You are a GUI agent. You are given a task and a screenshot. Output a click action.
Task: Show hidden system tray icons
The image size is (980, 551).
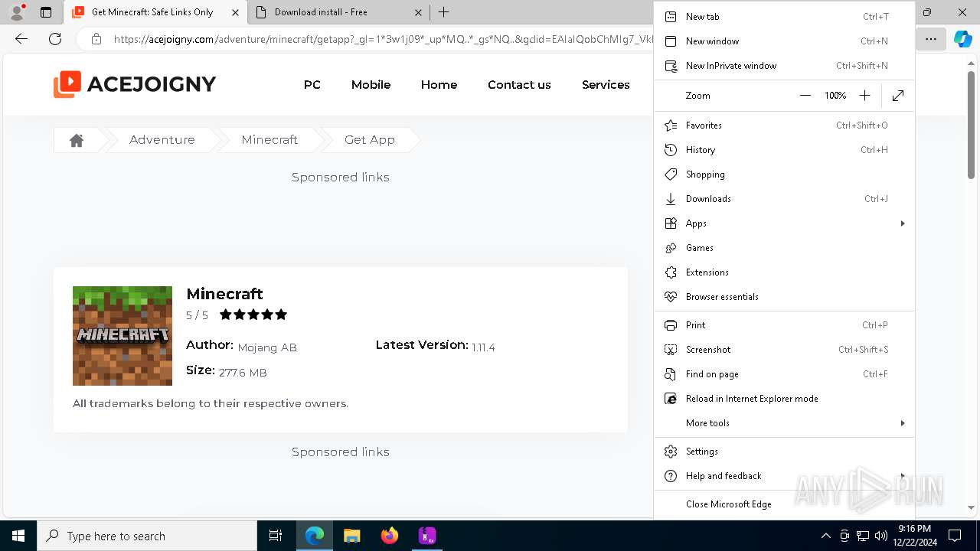tap(825, 536)
